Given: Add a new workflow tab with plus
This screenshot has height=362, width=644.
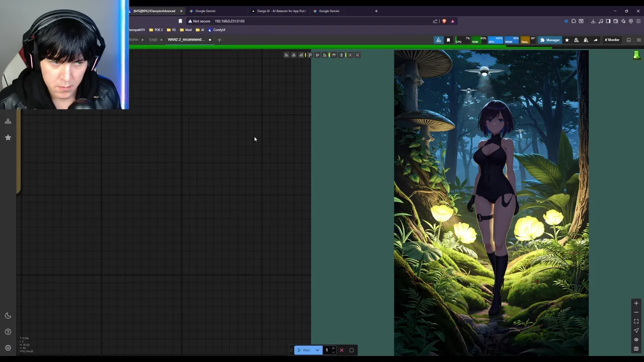Looking at the screenshot, I should point(219,40).
